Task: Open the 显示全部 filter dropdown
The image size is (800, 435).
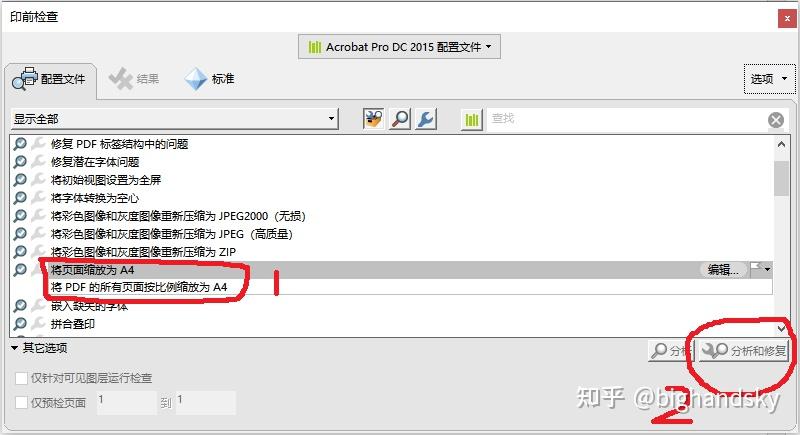Action: [174, 119]
